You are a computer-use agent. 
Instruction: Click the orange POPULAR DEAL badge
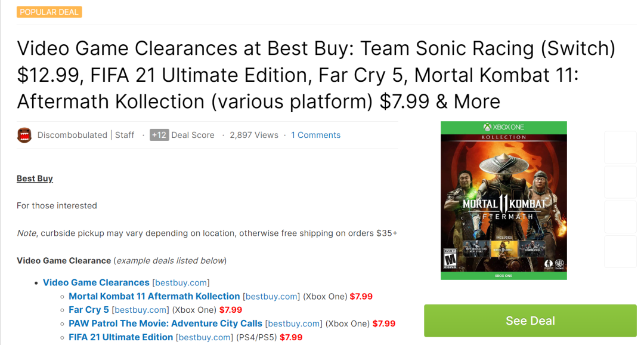[x=49, y=12]
